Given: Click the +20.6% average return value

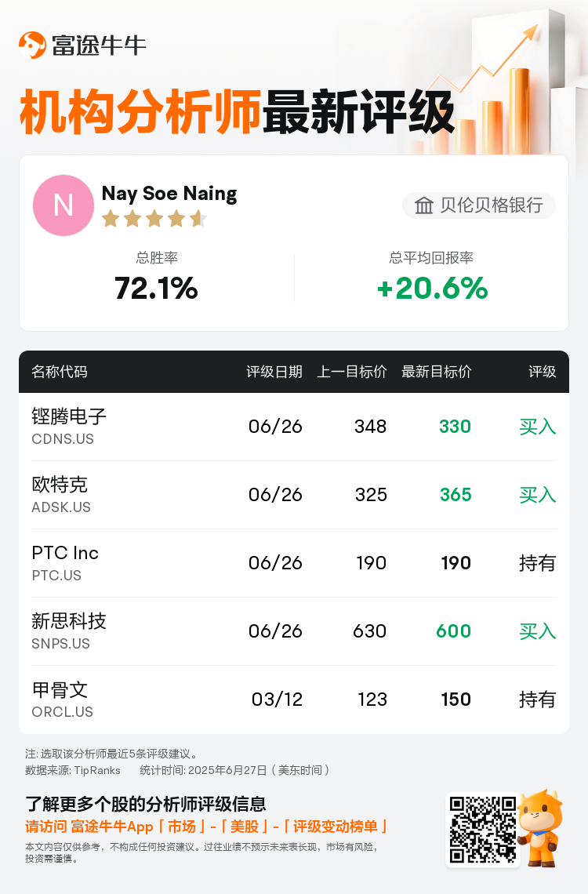Looking at the screenshot, I should (x=432, y=288).
